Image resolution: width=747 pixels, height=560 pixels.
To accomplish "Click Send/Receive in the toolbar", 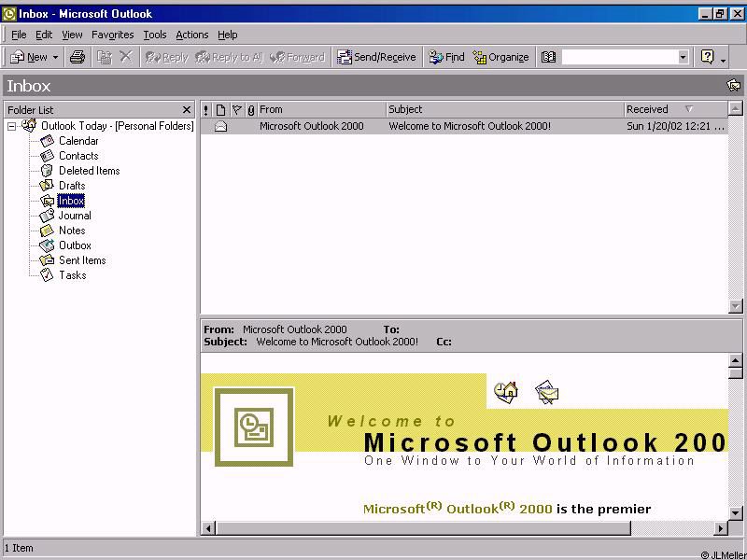I will coord(376,57).
